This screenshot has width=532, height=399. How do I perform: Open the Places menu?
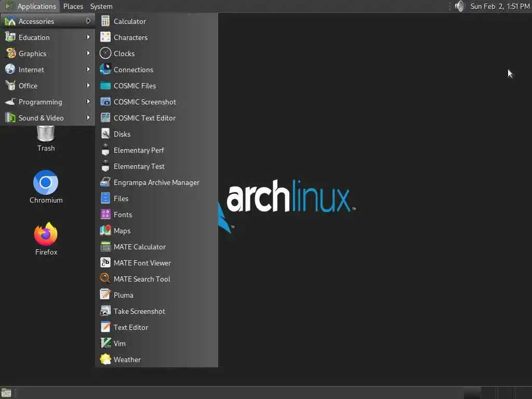pyautogui.click(x=73, y=6)
